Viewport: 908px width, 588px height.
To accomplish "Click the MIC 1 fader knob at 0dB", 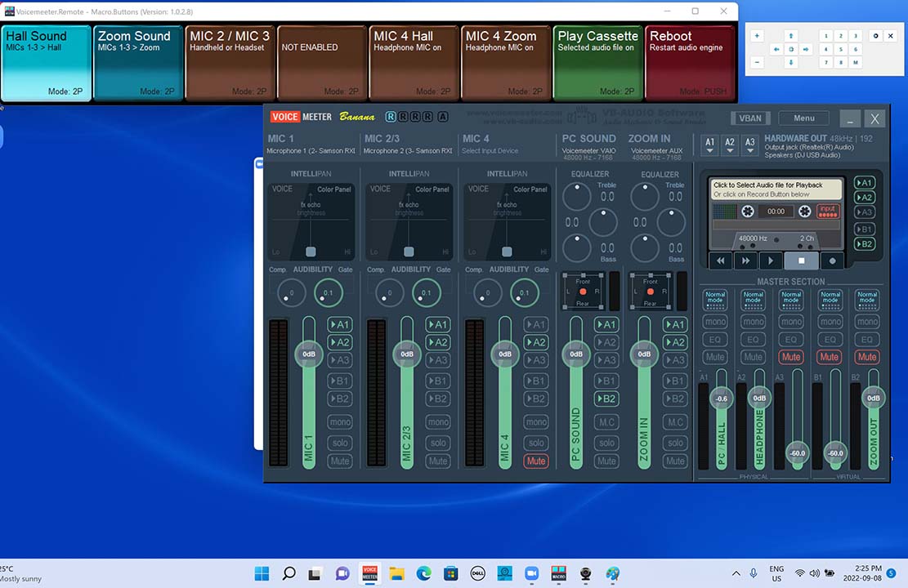I will pos(309,354).
